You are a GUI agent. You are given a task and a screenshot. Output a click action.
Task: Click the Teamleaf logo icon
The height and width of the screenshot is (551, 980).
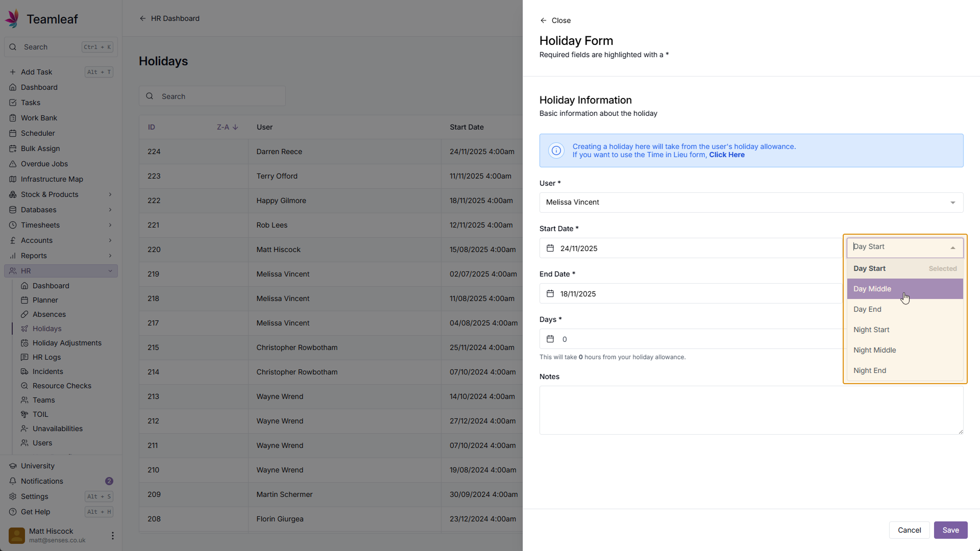coord(13,19)
